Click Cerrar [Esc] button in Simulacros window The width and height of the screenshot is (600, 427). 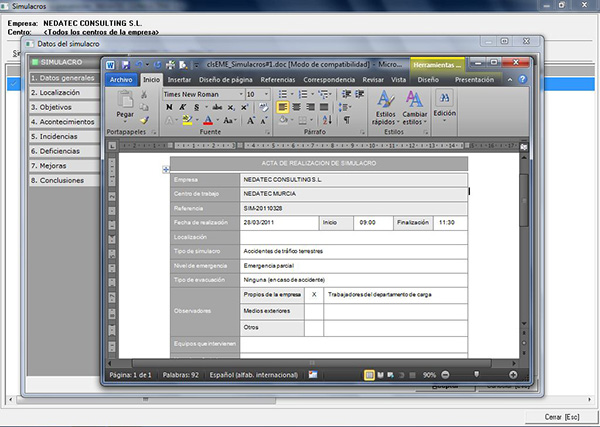point(562,417)
